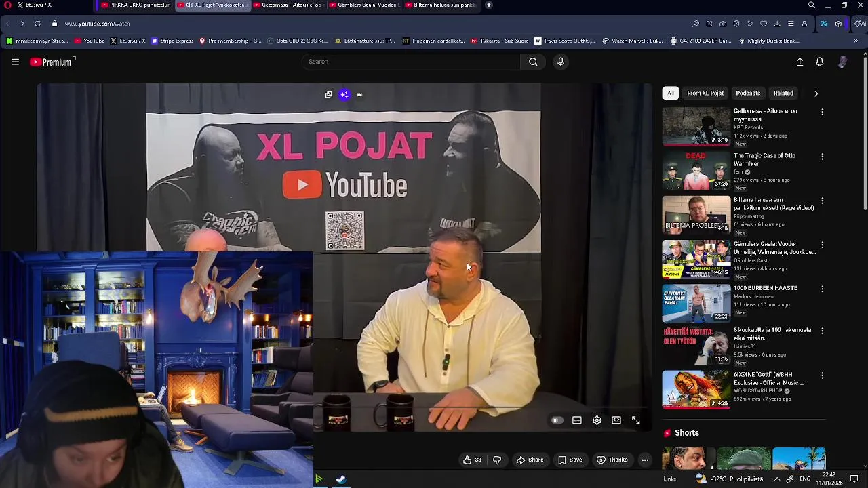Select the Podcasts filter chip
868x488 pixels.
pyautogui.click(x=748, y=93)
